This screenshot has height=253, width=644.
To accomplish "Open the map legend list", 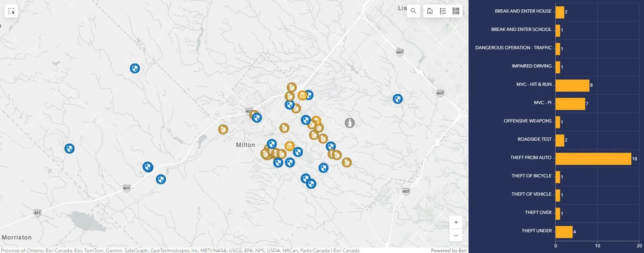I will 443,11.
